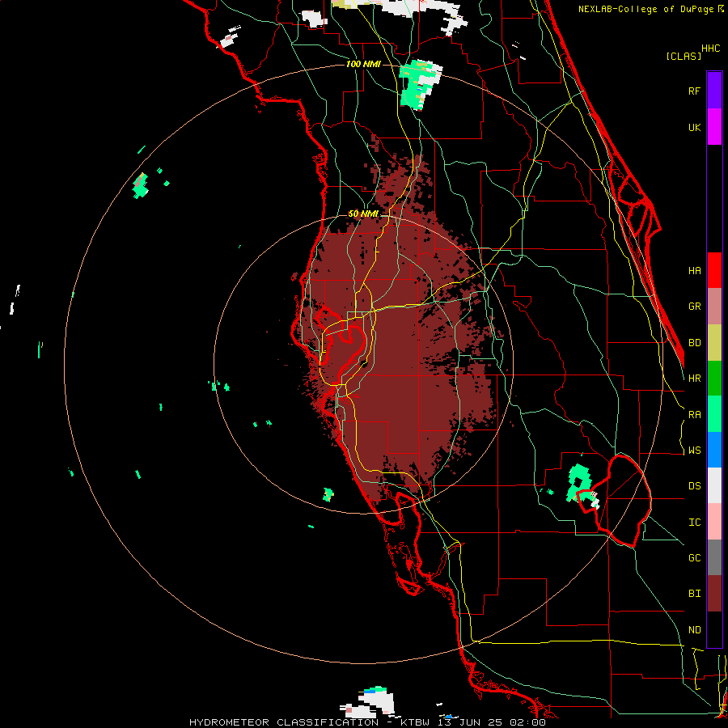This screenshot has height=728, width=728.
Task: Click the HR dark green legend swatch
Action: [x=714, y=379]
